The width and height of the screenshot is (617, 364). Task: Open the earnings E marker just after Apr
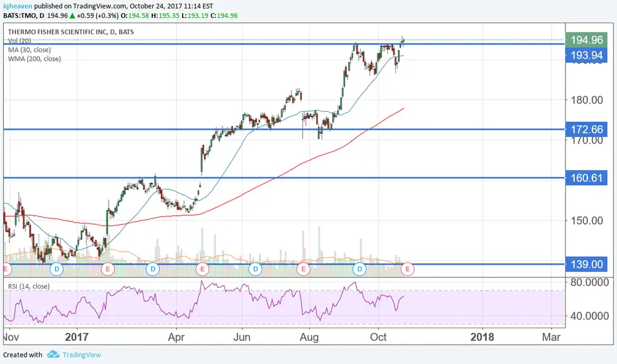pos(203,269)
